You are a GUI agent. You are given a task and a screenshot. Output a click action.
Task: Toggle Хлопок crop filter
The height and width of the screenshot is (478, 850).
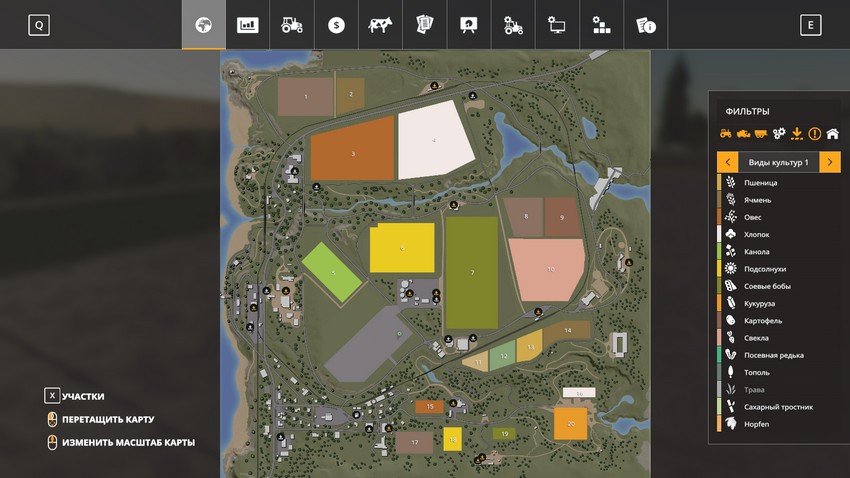(x=778, y=235)
